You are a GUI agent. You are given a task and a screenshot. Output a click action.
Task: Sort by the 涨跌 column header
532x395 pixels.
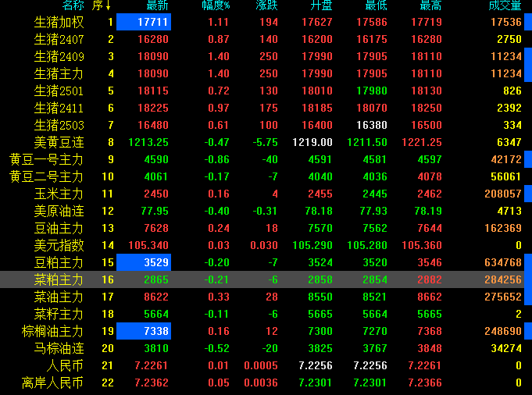coord(266,5)
